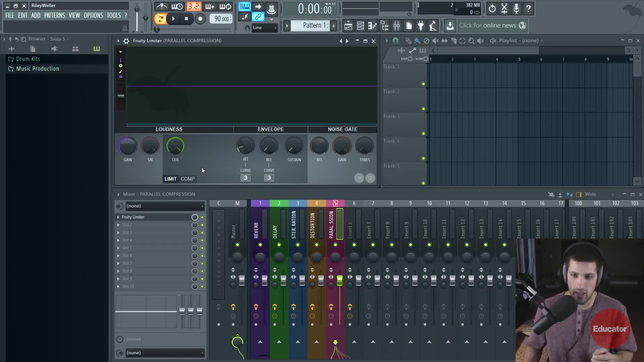Switch limiter to COMP tab

pos(187,179)
